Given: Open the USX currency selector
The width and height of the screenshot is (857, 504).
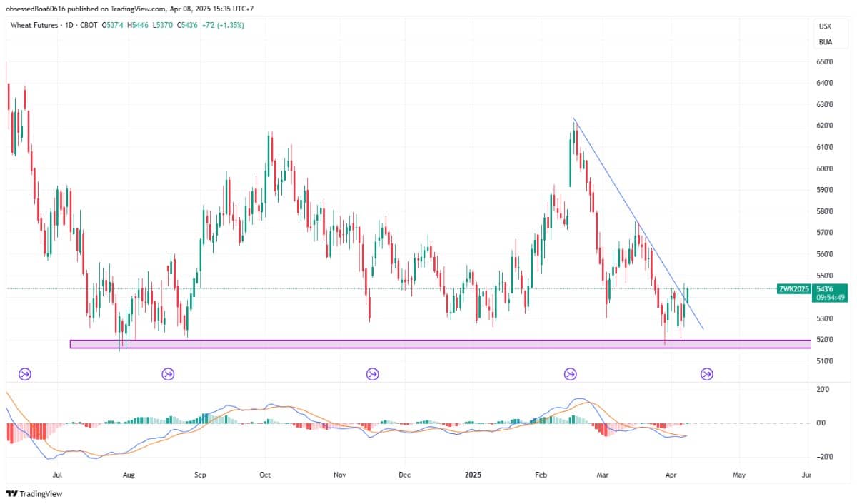Looking at the screenshot, I should pos(825,26).
